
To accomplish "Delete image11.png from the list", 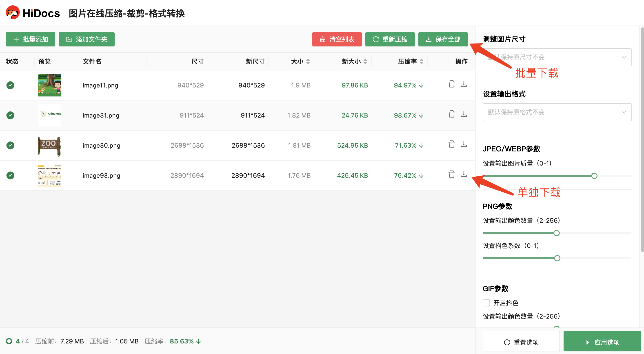I will click(451, 84).
